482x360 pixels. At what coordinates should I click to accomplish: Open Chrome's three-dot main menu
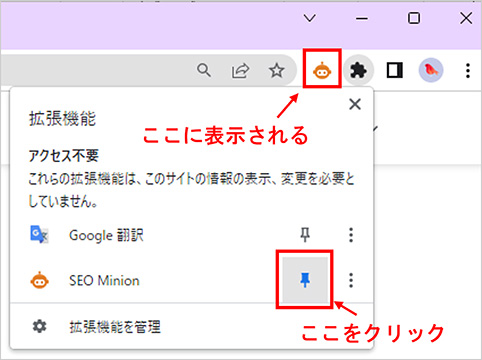tap(468, 71)
